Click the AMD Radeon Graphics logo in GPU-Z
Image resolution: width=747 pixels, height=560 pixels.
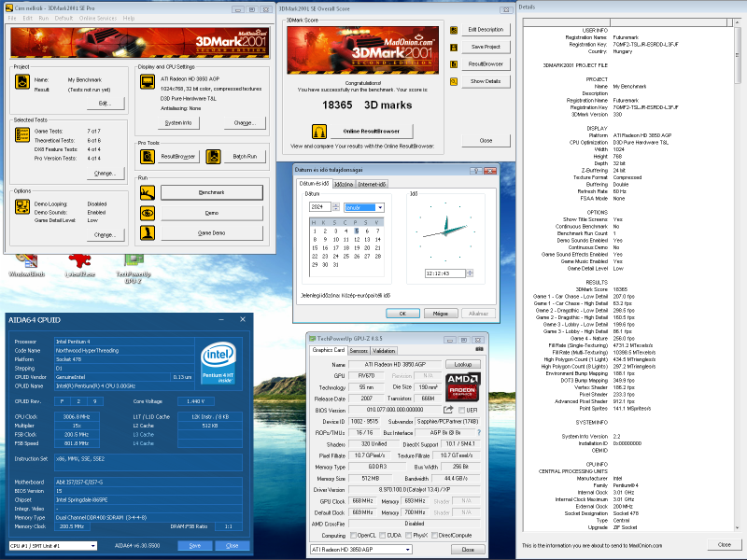click(x=462, y=386)
